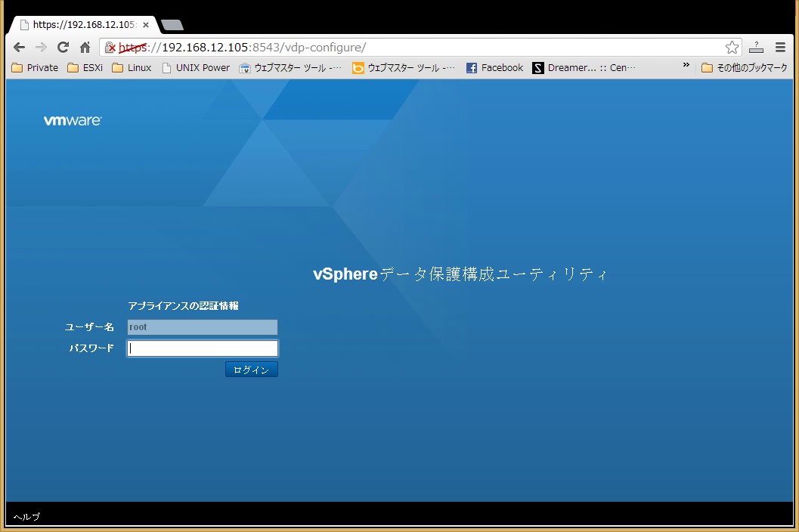799x532 pixels.
Task: Click the insecure https warning padlock icon
Action: [110, 48]
